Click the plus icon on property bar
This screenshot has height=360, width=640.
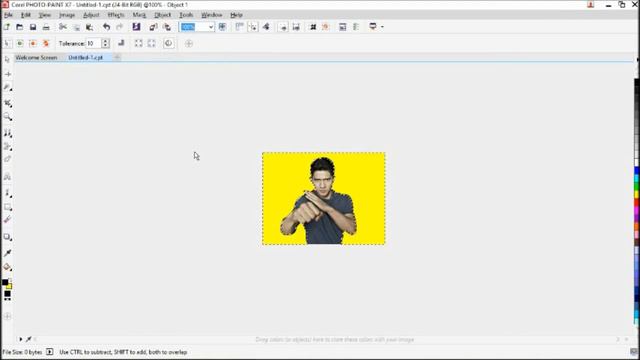pos(189,43)
